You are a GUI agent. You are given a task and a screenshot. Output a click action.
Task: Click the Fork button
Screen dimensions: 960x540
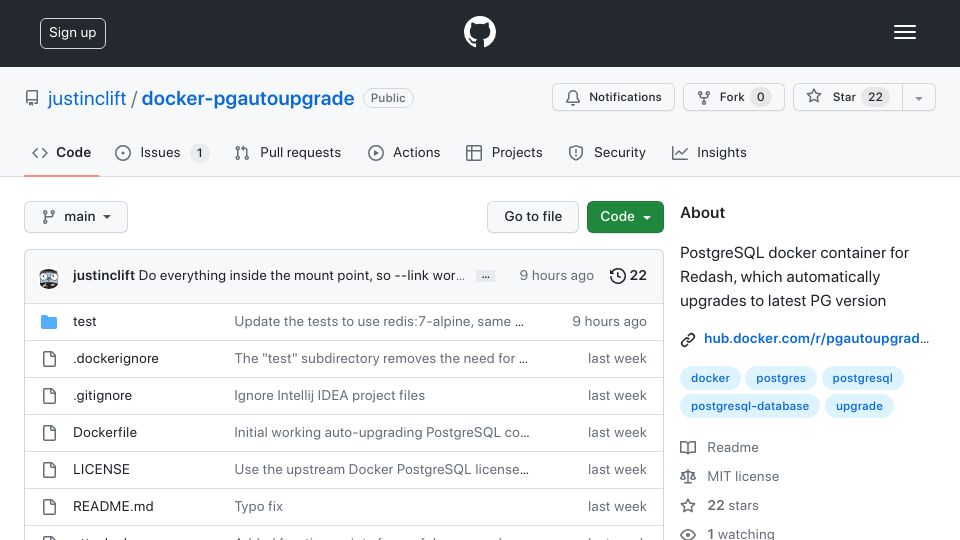733,97
